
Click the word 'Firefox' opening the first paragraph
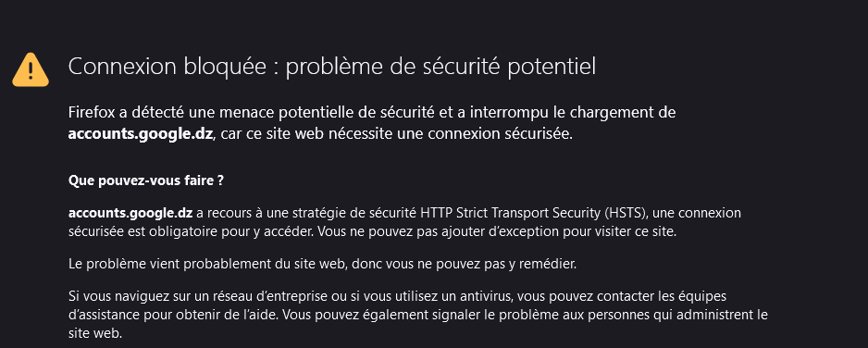[x=92, y=112]
